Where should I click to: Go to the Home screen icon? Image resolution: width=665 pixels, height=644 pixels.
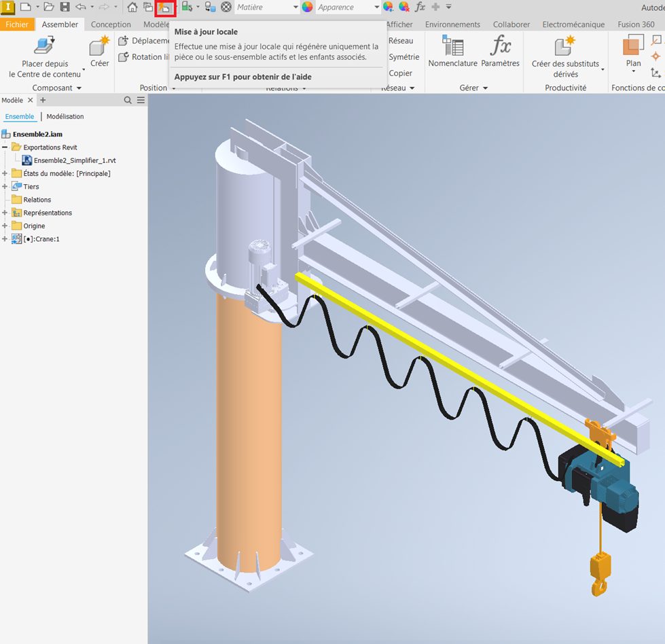pos(132,7)
